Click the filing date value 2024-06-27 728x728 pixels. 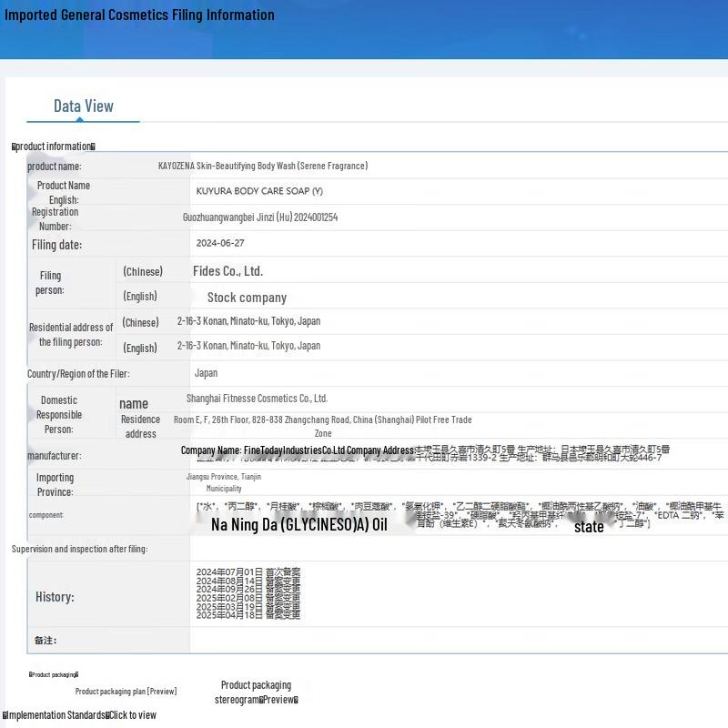[220, 243]
